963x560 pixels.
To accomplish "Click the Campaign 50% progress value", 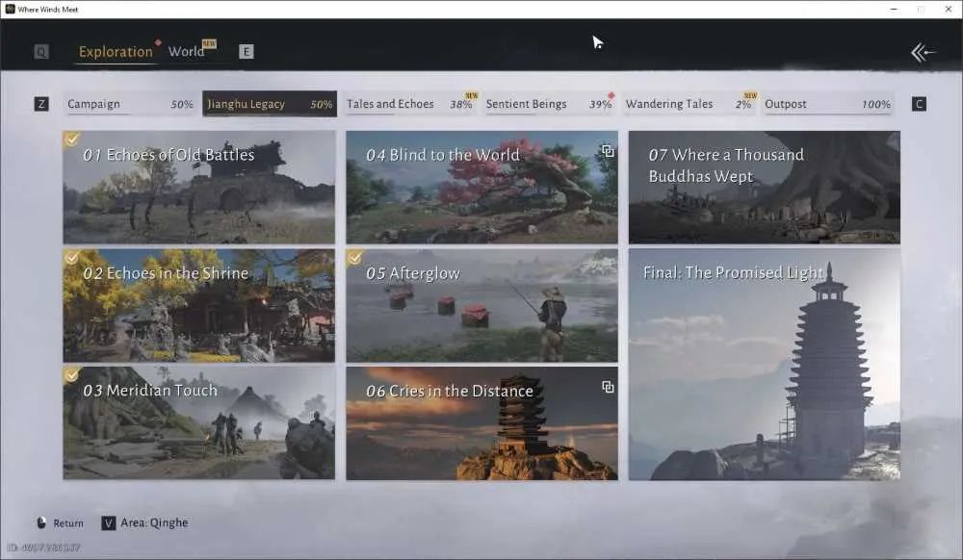I will coord(182,104).
